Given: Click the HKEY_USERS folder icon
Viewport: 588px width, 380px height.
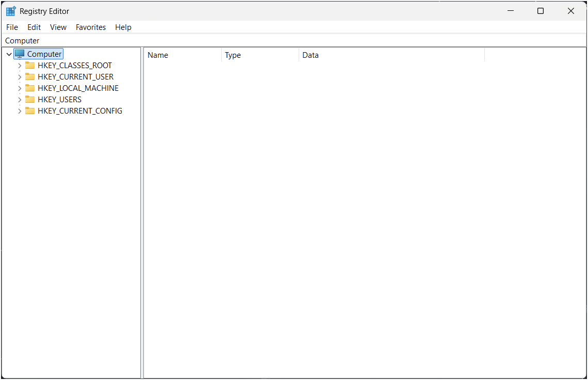Looking at the screenshot, I should point(30,99).
